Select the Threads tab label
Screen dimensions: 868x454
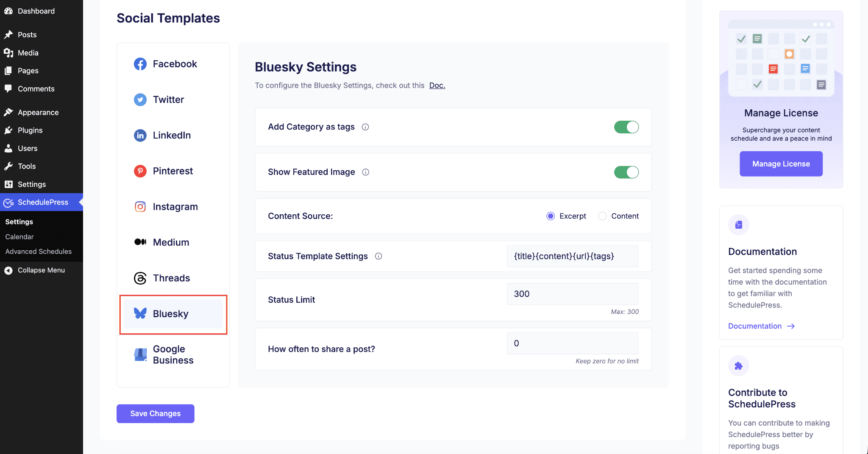(171, 278)
